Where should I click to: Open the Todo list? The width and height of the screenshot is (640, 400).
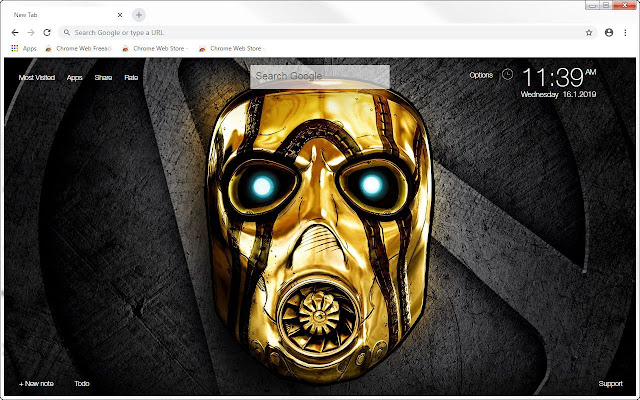[x=82, y=384]
